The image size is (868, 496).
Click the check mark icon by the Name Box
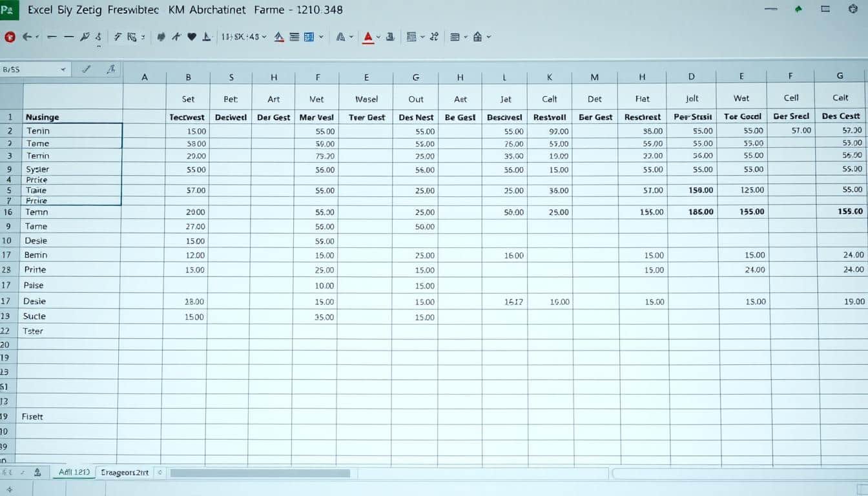point(85,68)
